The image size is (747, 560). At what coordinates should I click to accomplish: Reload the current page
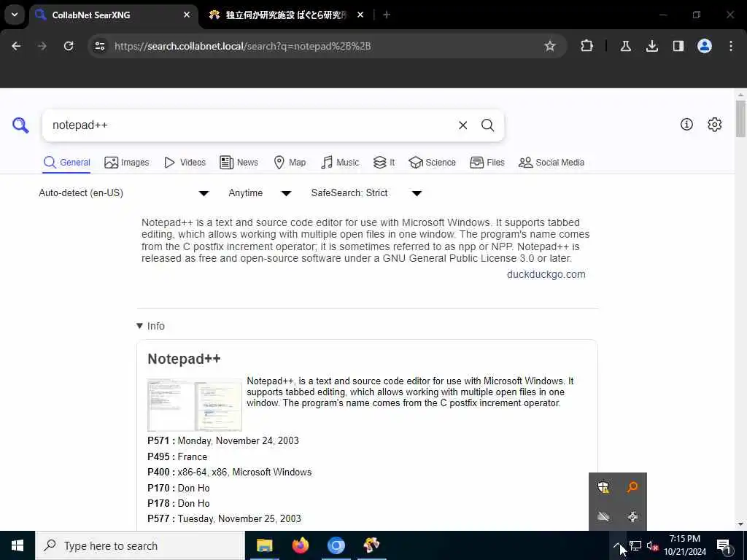click(69, 46)
